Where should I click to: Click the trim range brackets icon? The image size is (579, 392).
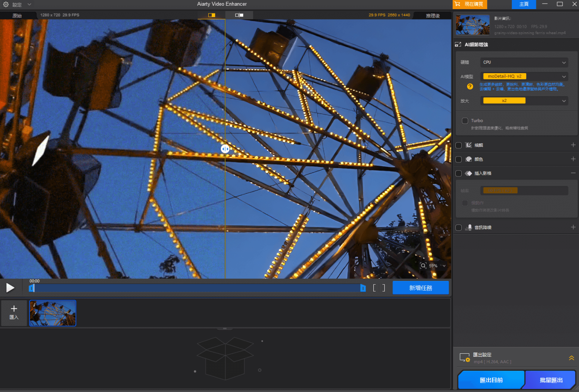[x=379, y=288]
